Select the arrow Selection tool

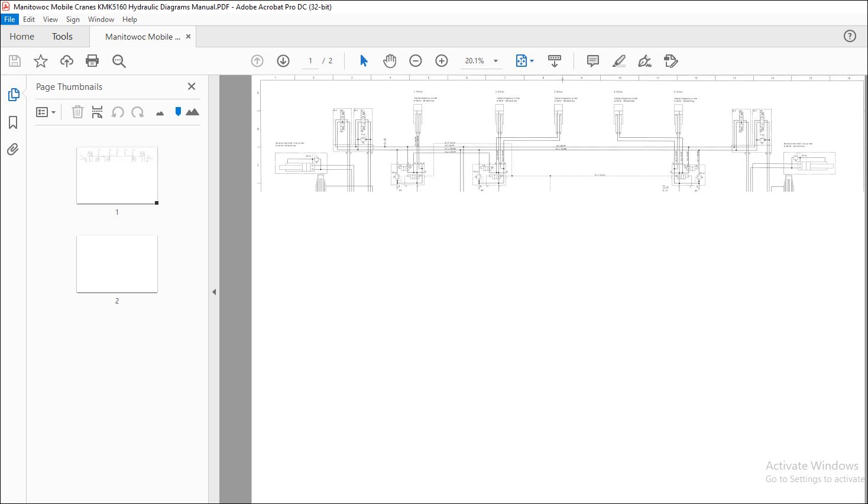[364, 61]
